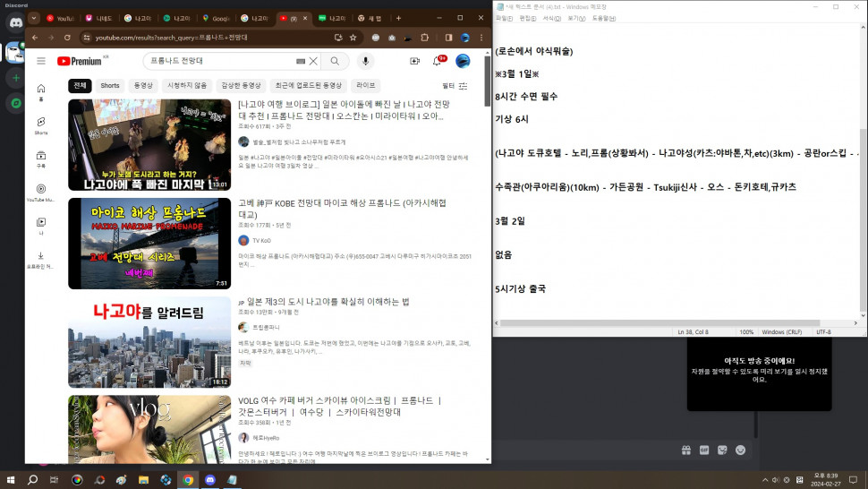Play the 마이코 해상 프롬나드 thumbnail

[149, 244]
